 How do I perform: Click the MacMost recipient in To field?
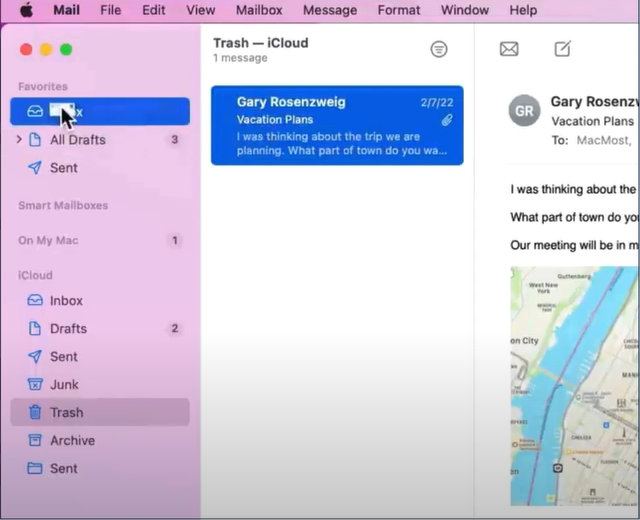click(604, 140)
